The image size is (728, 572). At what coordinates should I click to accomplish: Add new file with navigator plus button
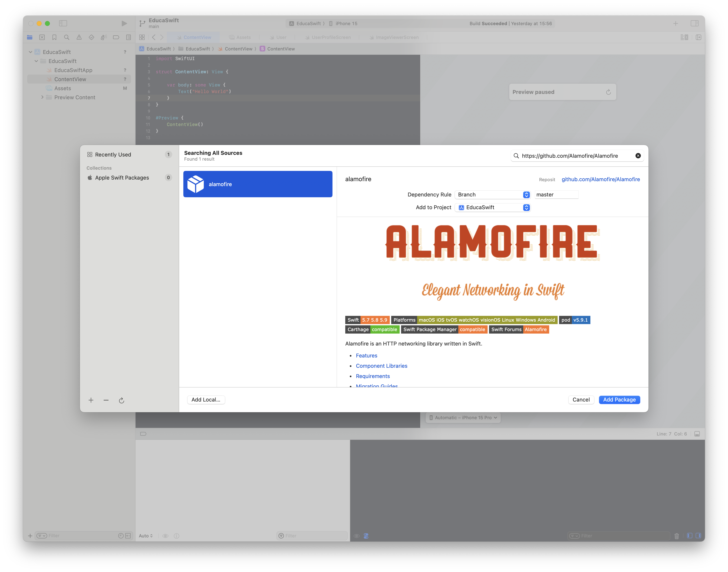point(30,536)
